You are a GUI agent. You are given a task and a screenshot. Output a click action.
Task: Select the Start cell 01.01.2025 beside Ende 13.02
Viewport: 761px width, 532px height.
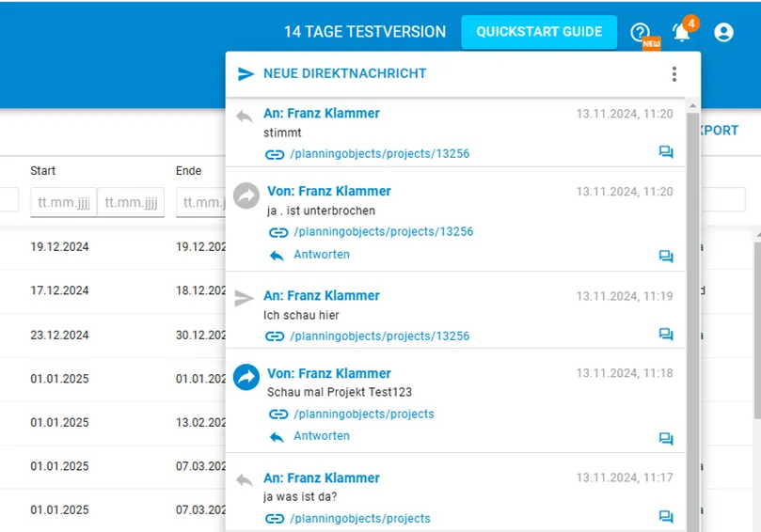click(59, 422)
